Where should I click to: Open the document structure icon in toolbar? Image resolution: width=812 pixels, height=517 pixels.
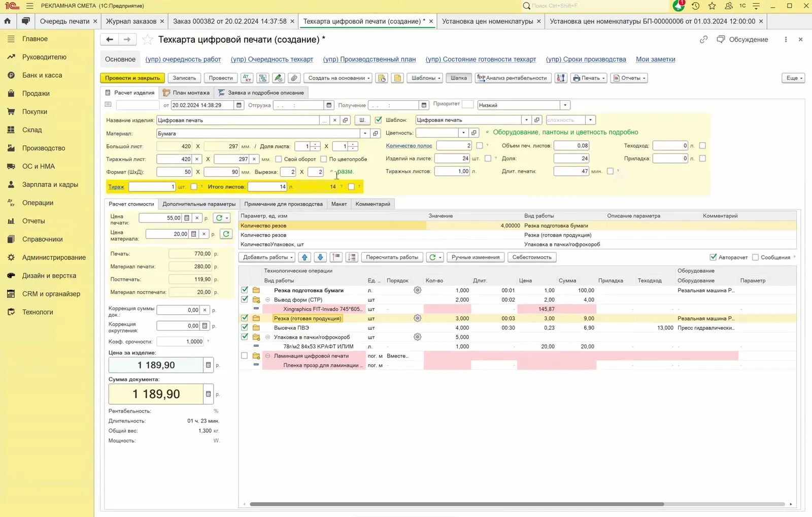pos(262,78)
